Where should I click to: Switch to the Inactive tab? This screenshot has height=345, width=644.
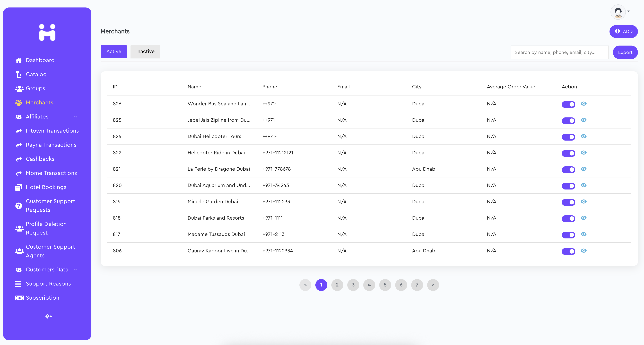145,51
